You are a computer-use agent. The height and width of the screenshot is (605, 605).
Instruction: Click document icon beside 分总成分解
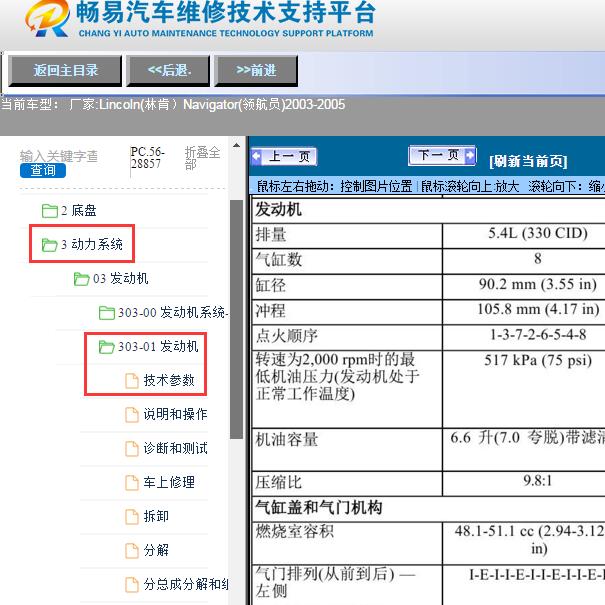pos(132,585)
